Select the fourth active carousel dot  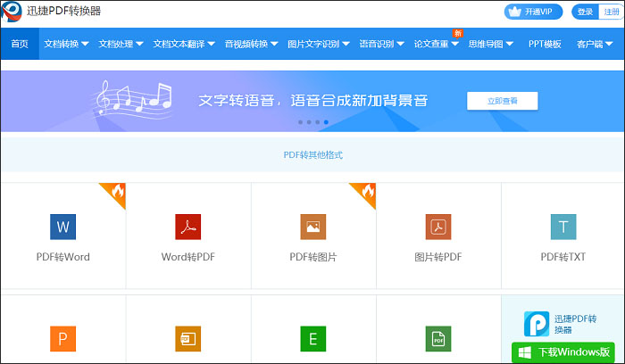[326, 122]
